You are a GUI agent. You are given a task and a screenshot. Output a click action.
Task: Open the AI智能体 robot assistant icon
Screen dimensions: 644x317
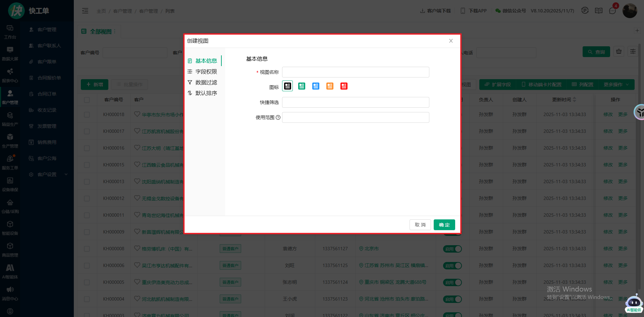coord(634,303)
